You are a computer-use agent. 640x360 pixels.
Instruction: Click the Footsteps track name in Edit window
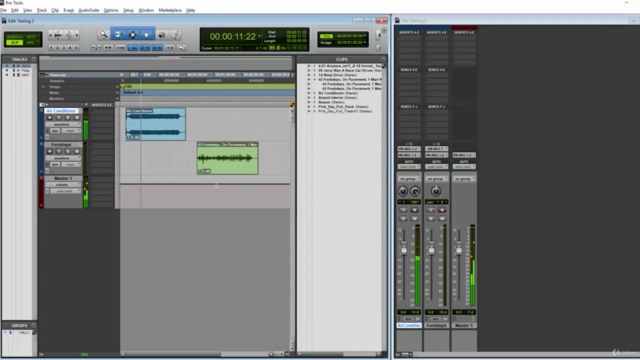pos(61,144)
